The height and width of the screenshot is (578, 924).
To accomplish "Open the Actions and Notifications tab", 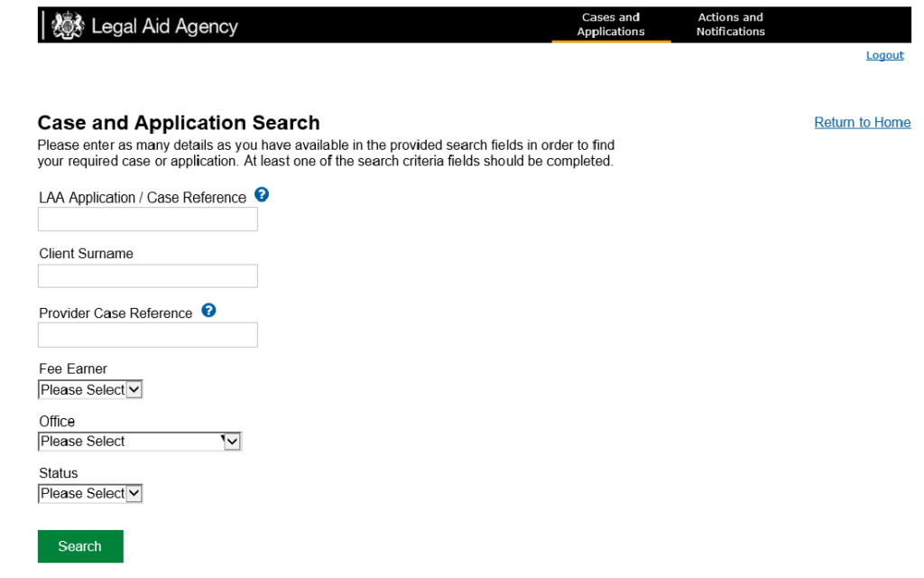I will click(730, 24).
